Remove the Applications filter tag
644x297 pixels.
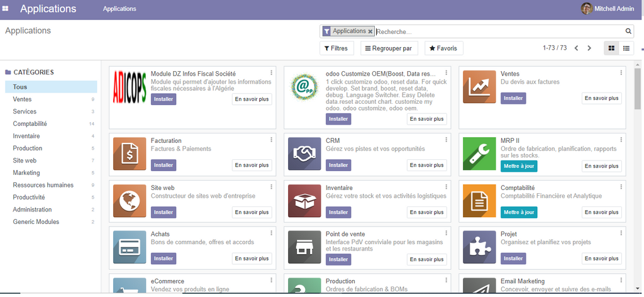(x=370, y=31)
